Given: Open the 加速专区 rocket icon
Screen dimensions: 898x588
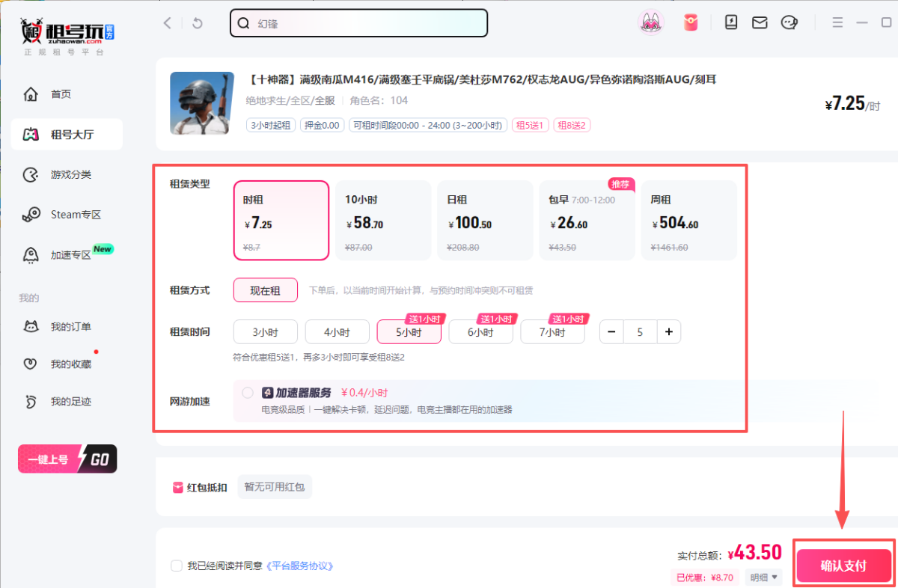Looking at the screenshot, I should 30,255.
